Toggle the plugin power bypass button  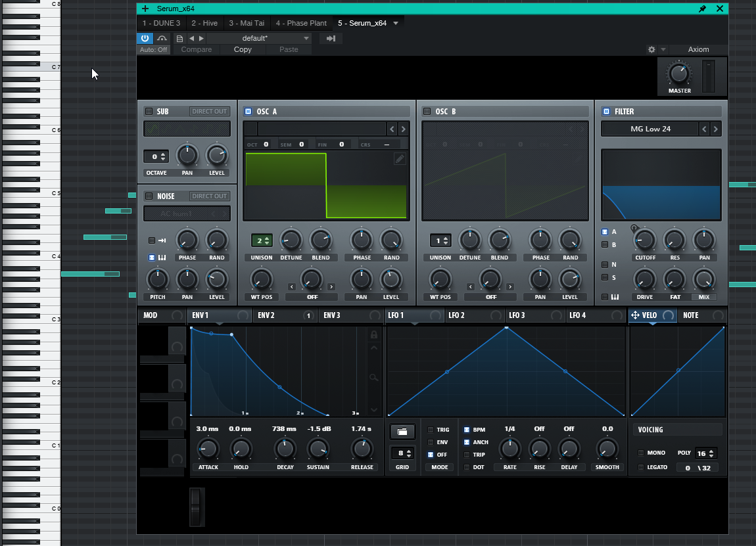tap(145, 38)
